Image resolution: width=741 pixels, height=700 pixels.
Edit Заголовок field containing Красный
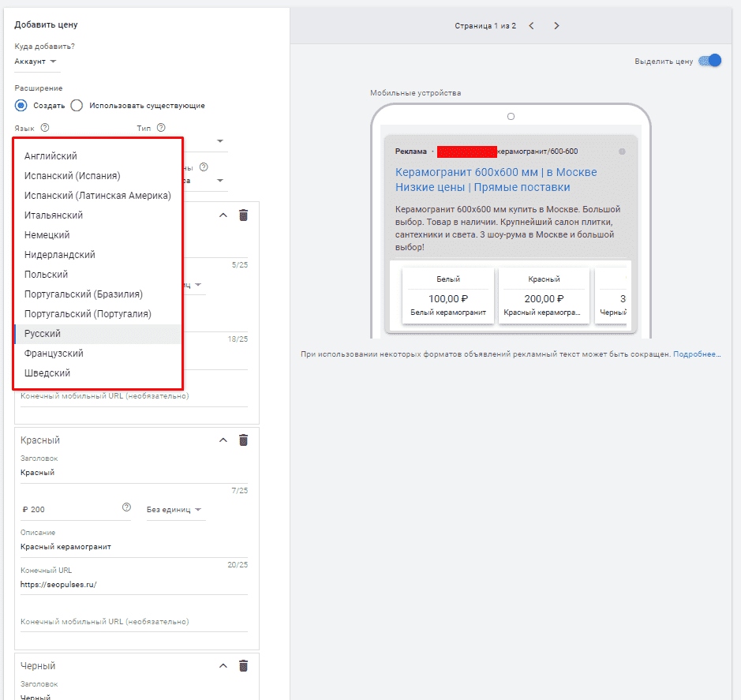pos(134,473)
